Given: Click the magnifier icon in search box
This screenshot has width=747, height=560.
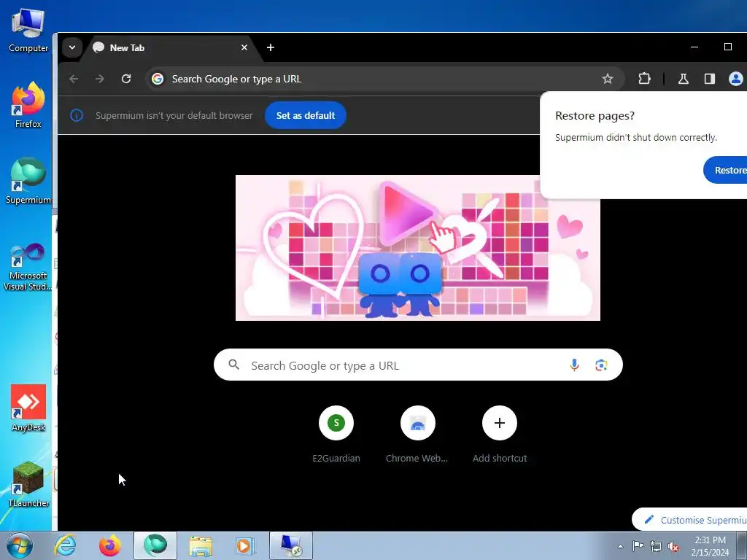Looking at the screenshot, I should coord(233,365).
